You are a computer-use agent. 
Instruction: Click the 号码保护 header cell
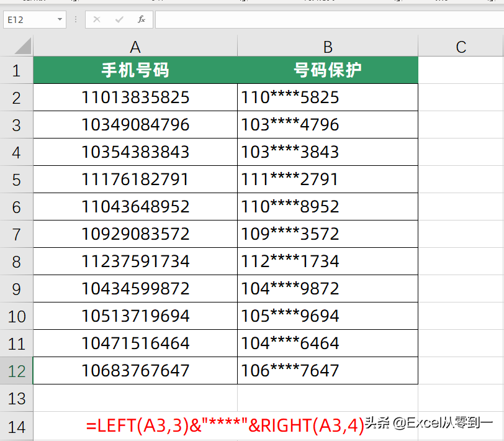(x=328, y=70)
